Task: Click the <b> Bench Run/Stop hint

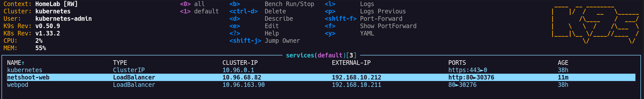Action: click(272, 4)
